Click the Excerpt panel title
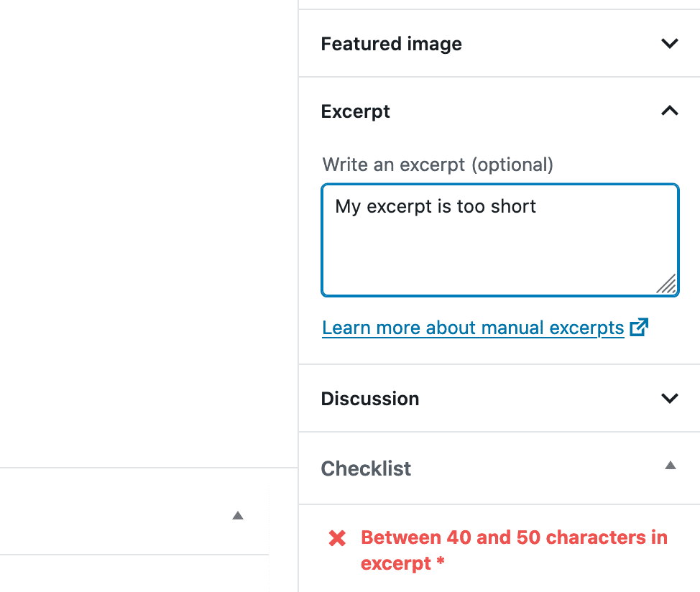The height and width of the screenshot is (592, 700). 356,111
